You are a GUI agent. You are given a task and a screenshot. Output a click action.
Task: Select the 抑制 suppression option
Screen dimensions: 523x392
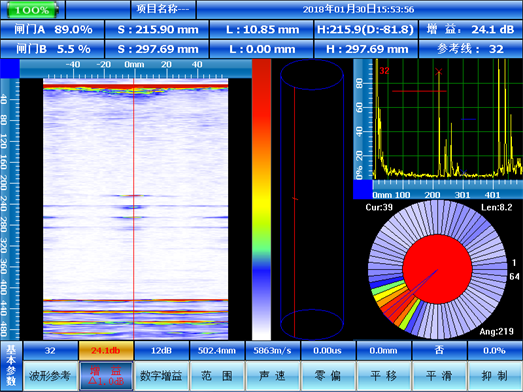495,376
